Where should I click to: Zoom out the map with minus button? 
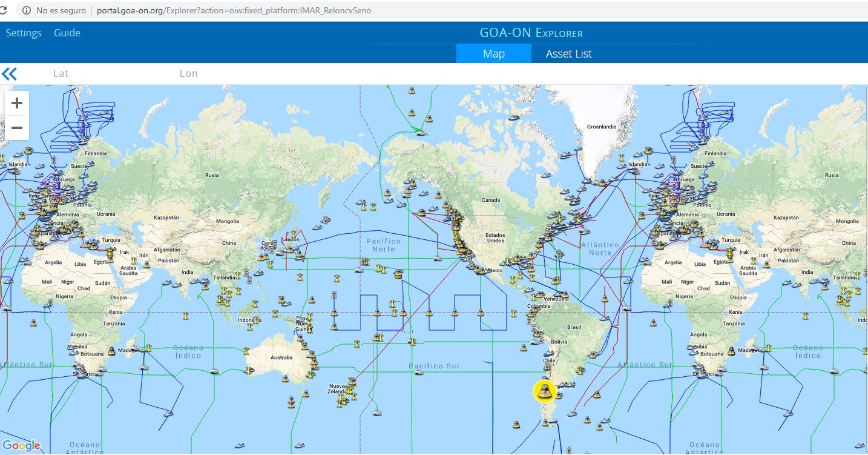pos(17,128)
